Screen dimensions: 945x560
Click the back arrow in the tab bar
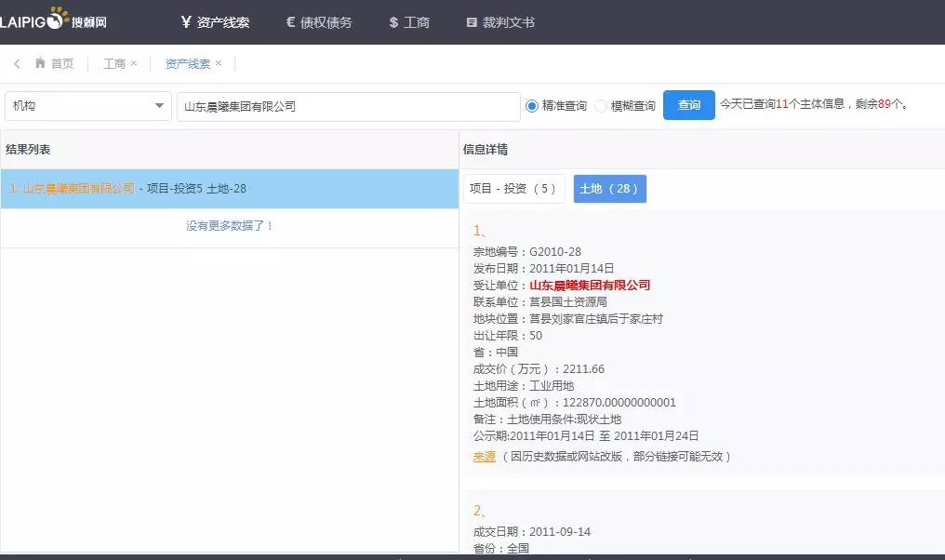tap(17, 63)
